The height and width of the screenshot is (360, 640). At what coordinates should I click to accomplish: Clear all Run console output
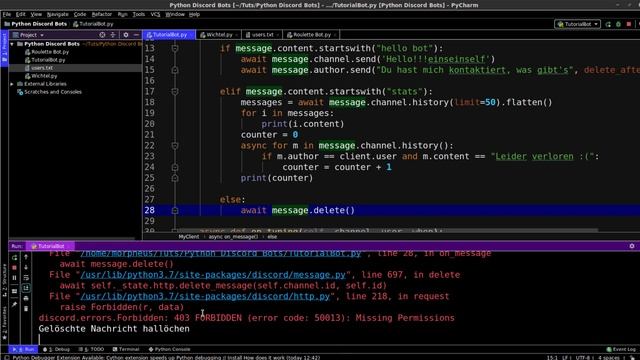[26, 309]
